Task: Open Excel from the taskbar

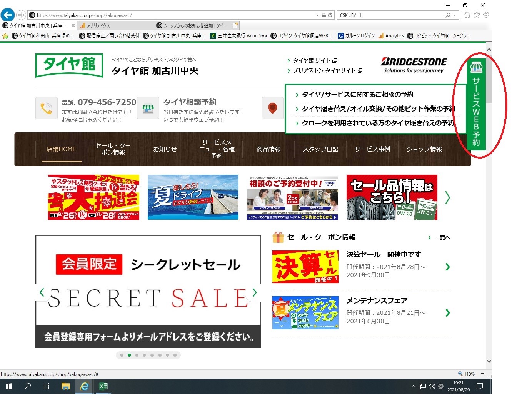Action: coord(103,386)
